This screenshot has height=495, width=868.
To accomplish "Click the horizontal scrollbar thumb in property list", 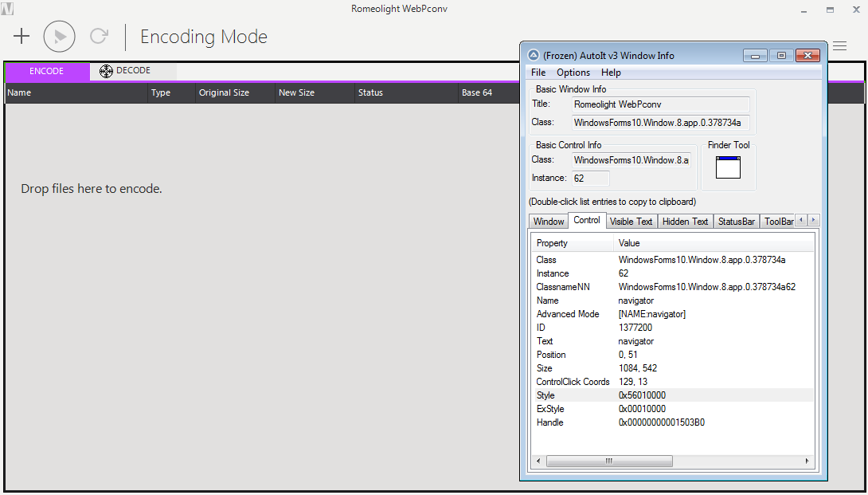I will click(609, 462).
